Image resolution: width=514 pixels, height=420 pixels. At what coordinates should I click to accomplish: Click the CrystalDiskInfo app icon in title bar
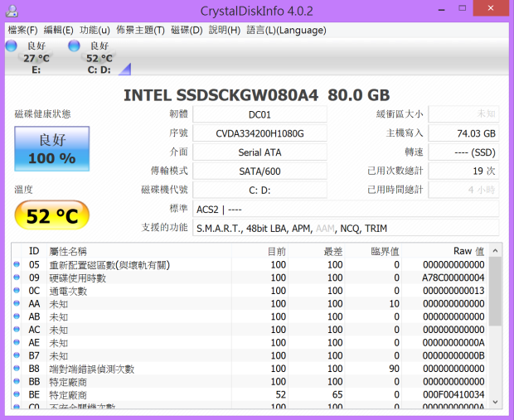(12, 11)
